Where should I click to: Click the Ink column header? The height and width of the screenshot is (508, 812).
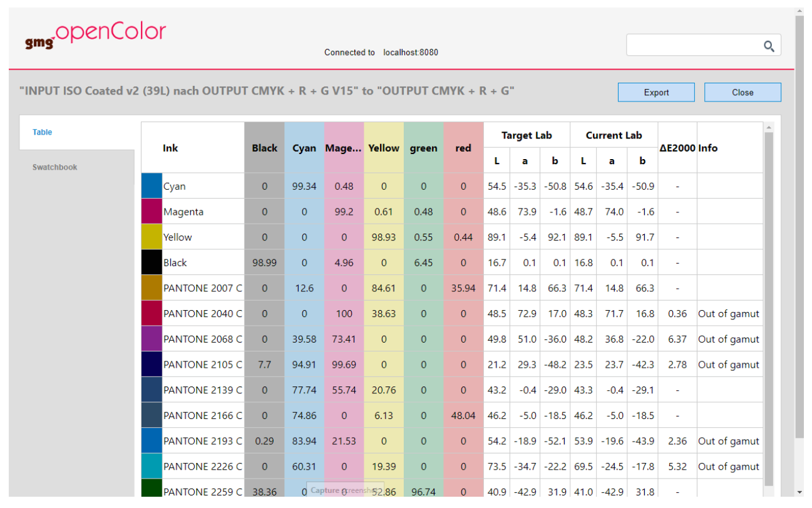pos(193,148)
